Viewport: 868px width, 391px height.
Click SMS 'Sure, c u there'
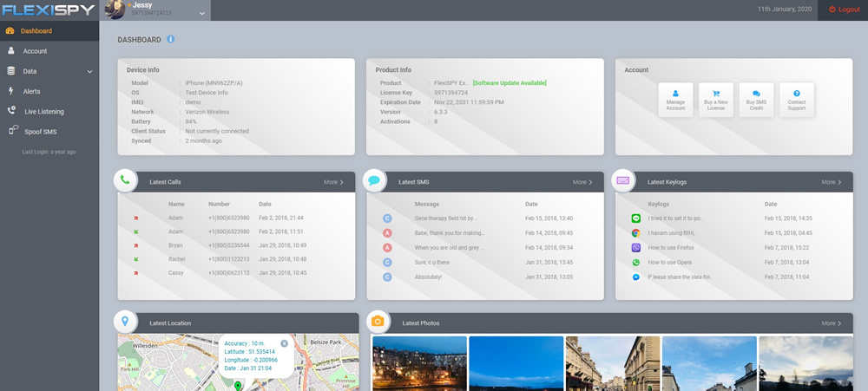coord(432,262)
